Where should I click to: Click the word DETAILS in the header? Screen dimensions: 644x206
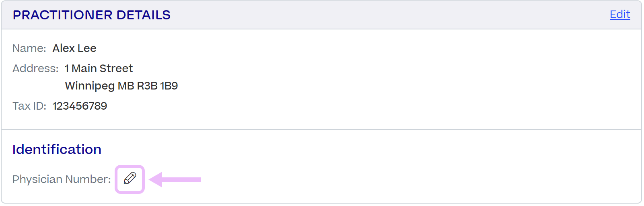(x=144, y=15)
